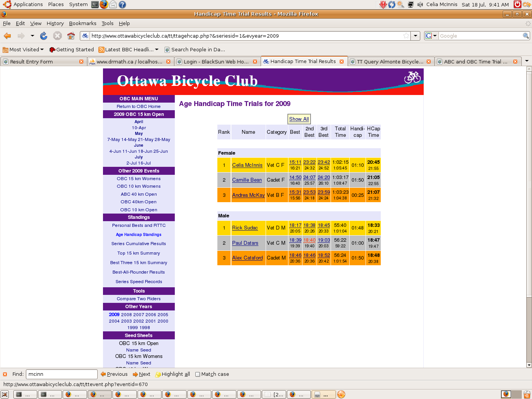
Task: Open the URL bar history dropdown
Action: [x=416, y=36]
